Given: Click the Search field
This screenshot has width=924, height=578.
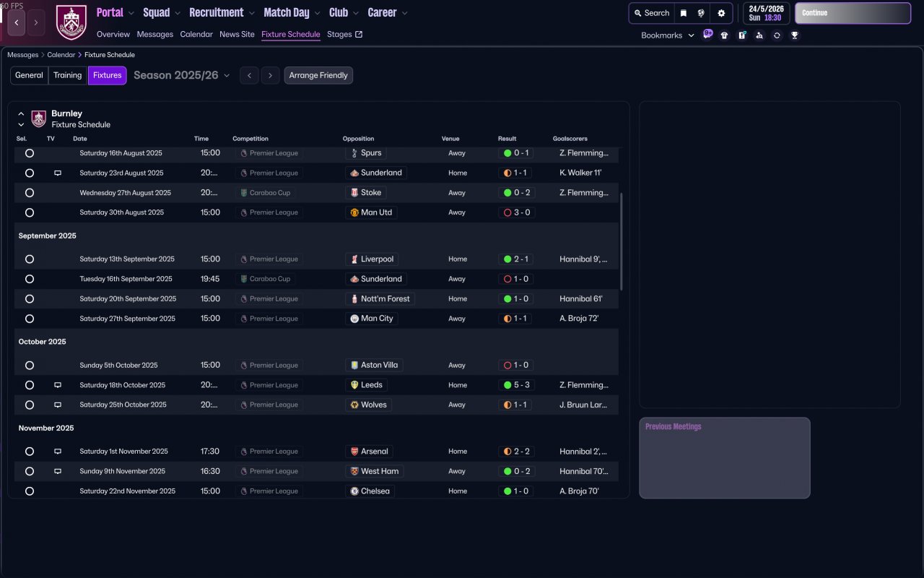Looking at the screenshot, I should pos(651,13).
